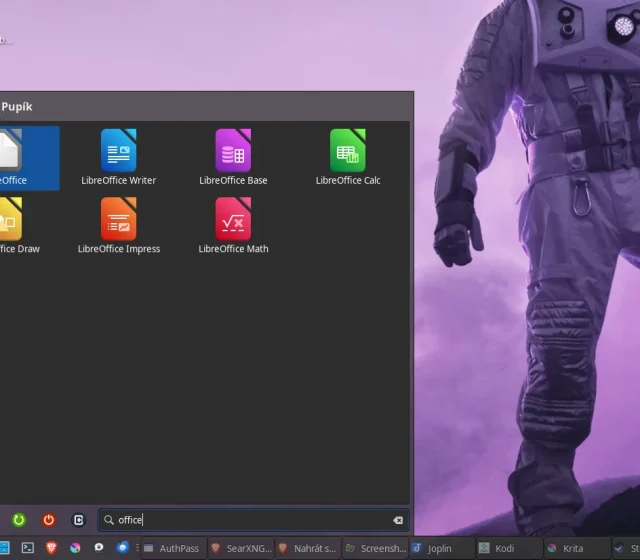640x560 pixels.
Task: Click the panel separator handle before AuthPass
Action: point(137,548)
